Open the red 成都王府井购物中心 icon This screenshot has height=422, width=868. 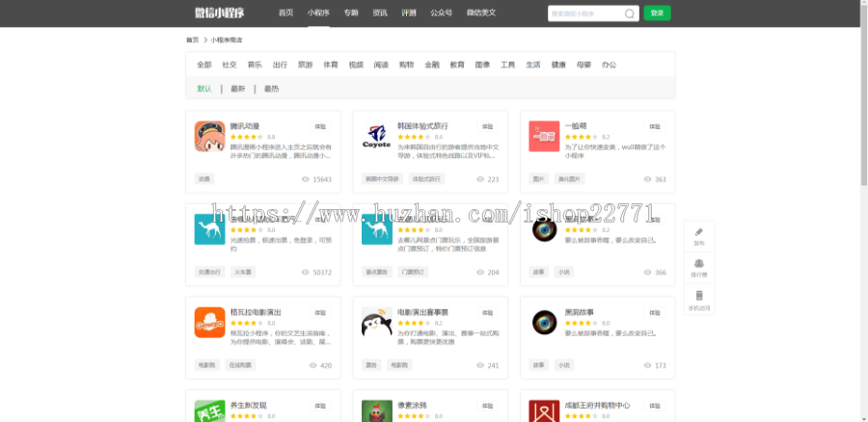point(544,411)
